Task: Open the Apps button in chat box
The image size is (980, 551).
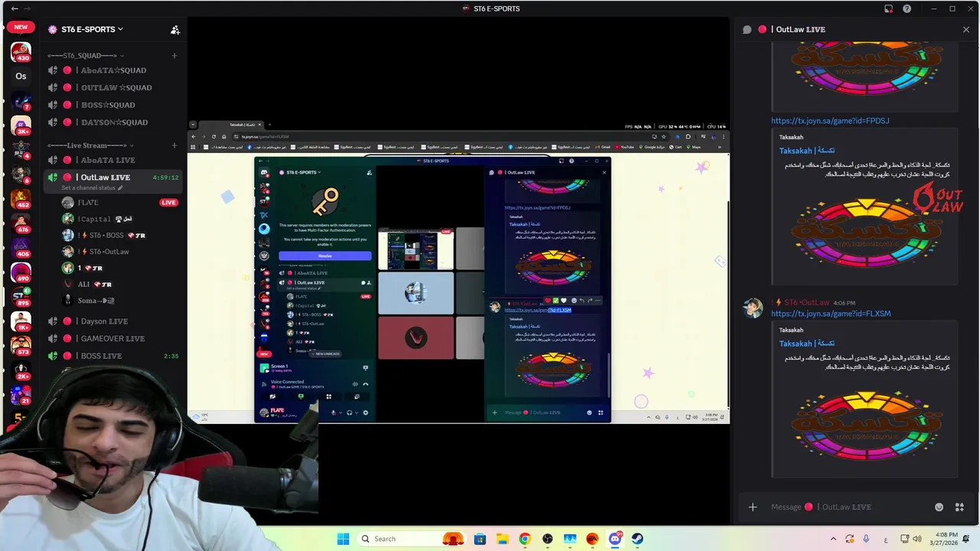Action: click(959, 507)
